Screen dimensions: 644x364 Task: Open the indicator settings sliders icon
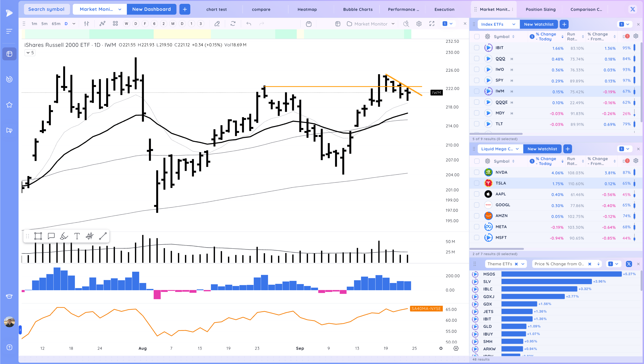[86, 23]
